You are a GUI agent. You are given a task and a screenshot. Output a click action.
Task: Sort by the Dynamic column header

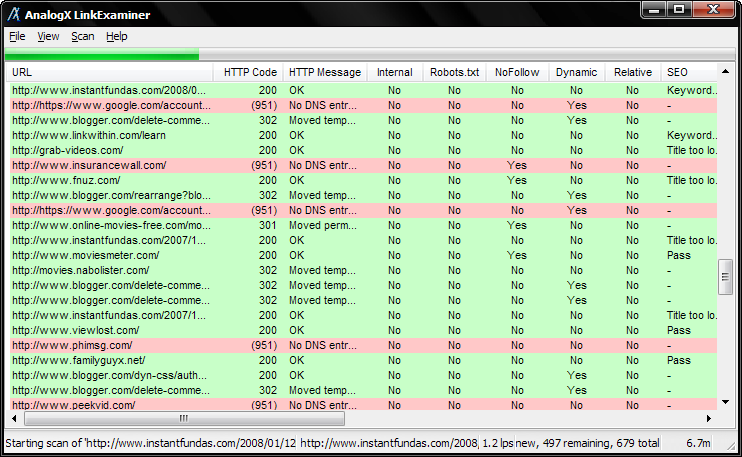click(x=576, y=72)
